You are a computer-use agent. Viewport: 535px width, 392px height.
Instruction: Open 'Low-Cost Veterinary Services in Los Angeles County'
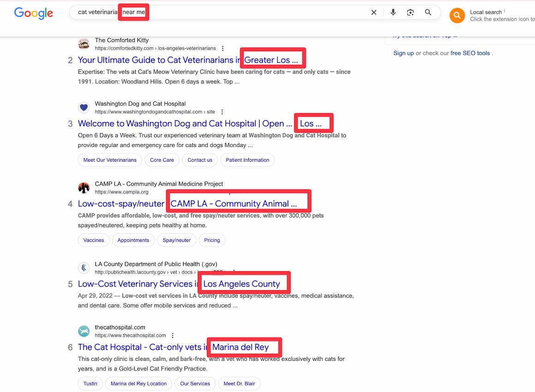click(x=179, y=284)
